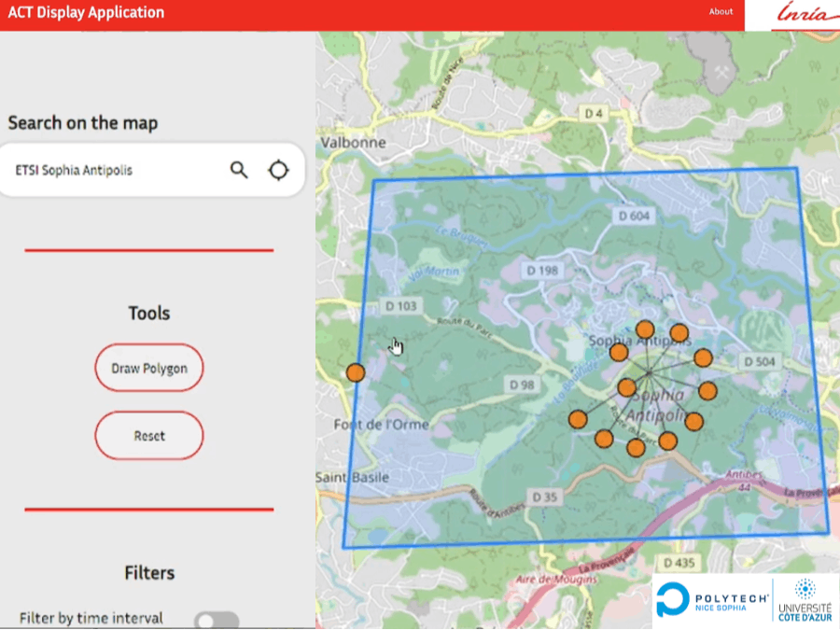Click into the ETSI Sophia Antipolis search field

pos(112,171)
